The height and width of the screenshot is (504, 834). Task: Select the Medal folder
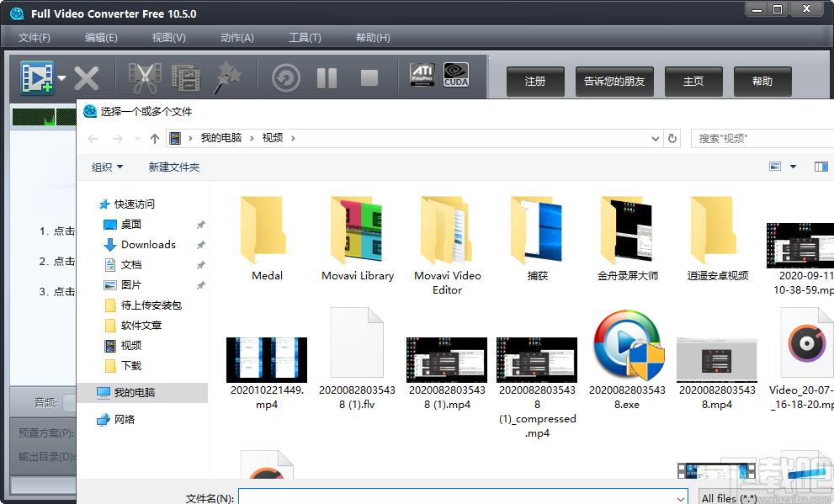point(267,238)
